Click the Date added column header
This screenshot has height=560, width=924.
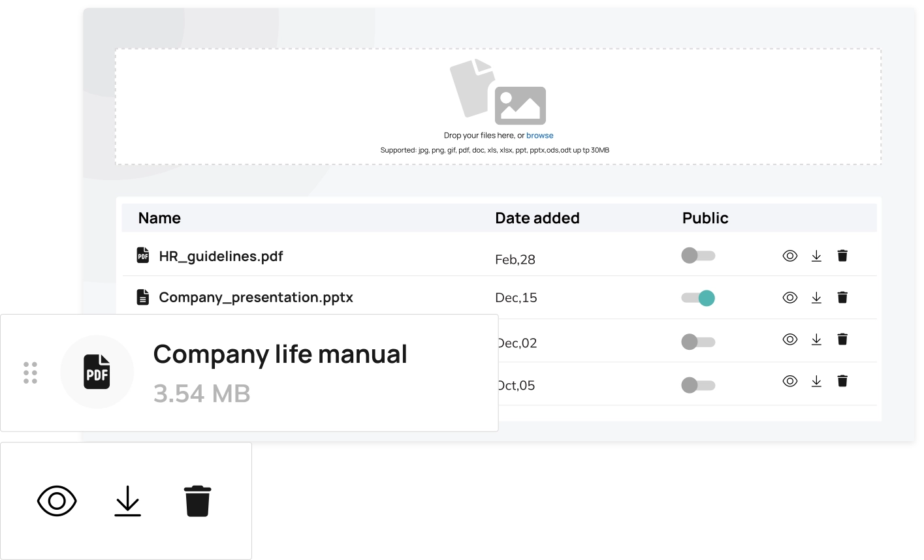(537, 218)
